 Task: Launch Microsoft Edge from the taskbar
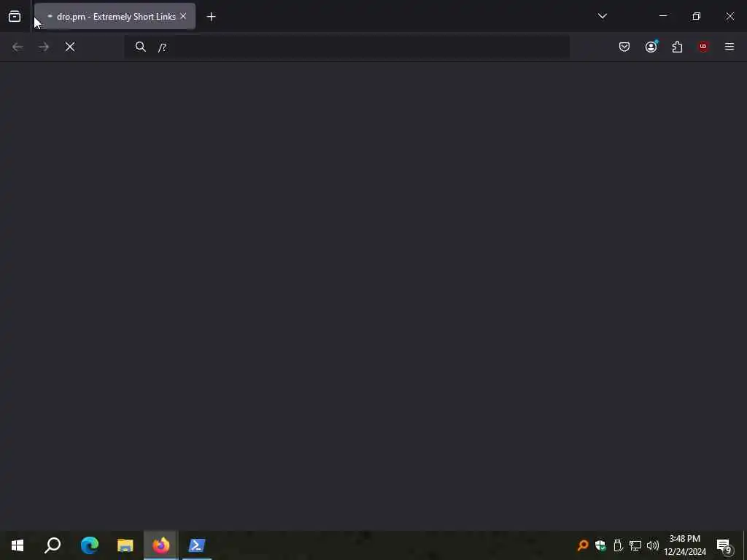[x=89, y=545]
